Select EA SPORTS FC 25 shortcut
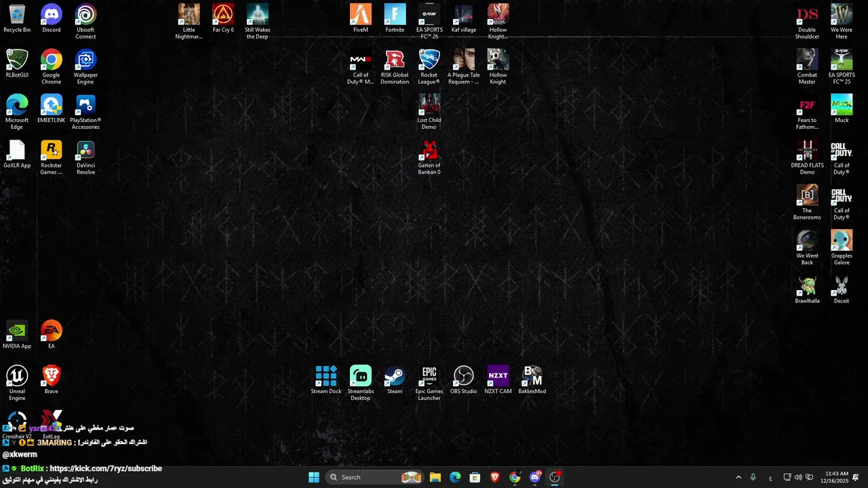 842,67
